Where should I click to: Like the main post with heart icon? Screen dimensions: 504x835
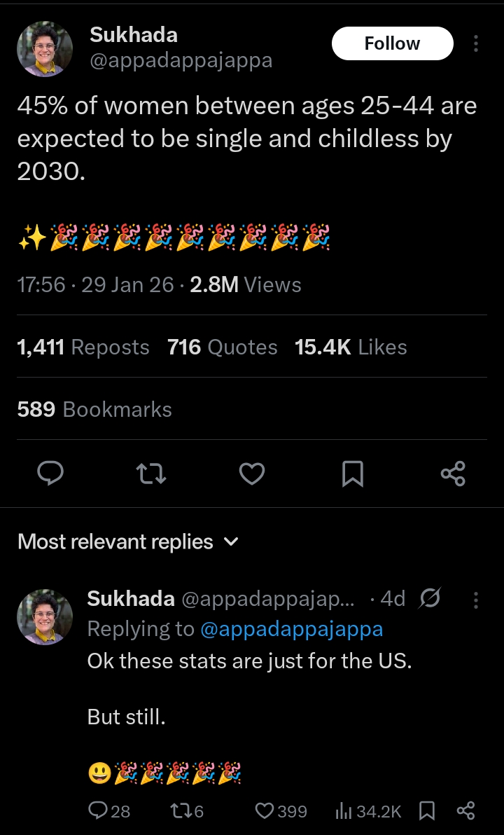tap(252, 474)
